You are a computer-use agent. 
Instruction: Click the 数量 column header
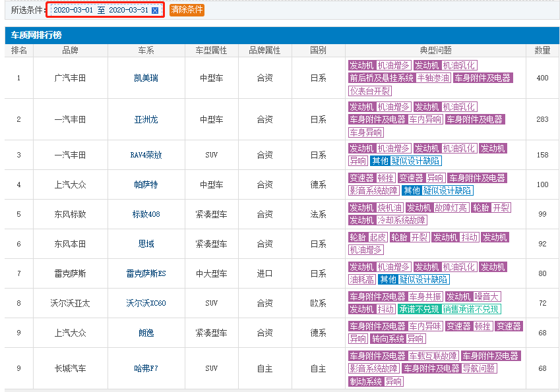point(542,50)
